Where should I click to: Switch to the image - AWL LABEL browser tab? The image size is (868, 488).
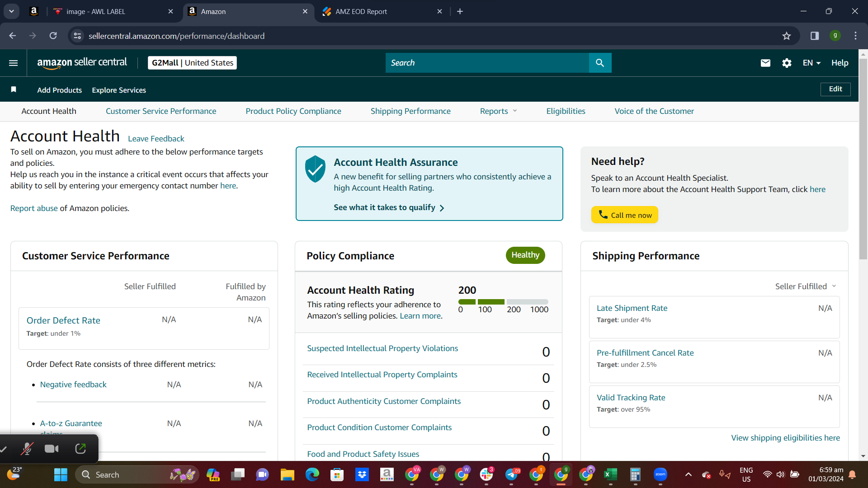click(113, 11)
